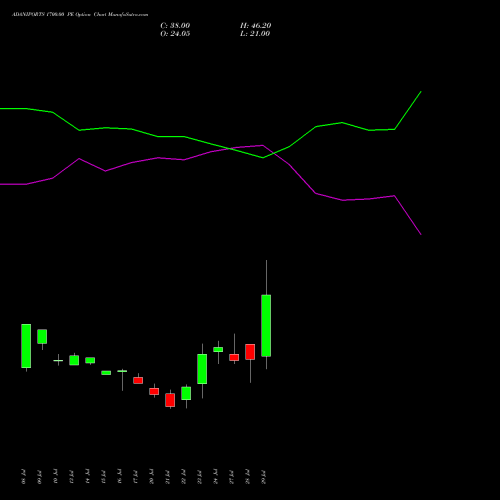Click the 21 Jul date axis label
This screenshot has height=500, width=500.
(x=167, y=477)
